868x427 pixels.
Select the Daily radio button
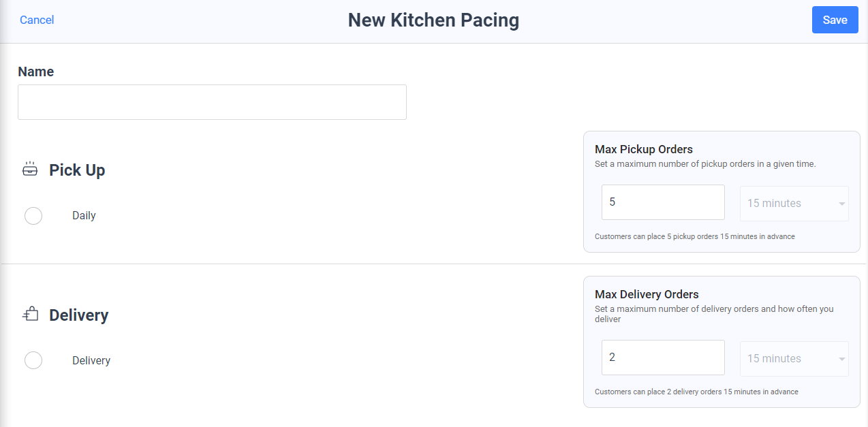[x=33, y=216]
